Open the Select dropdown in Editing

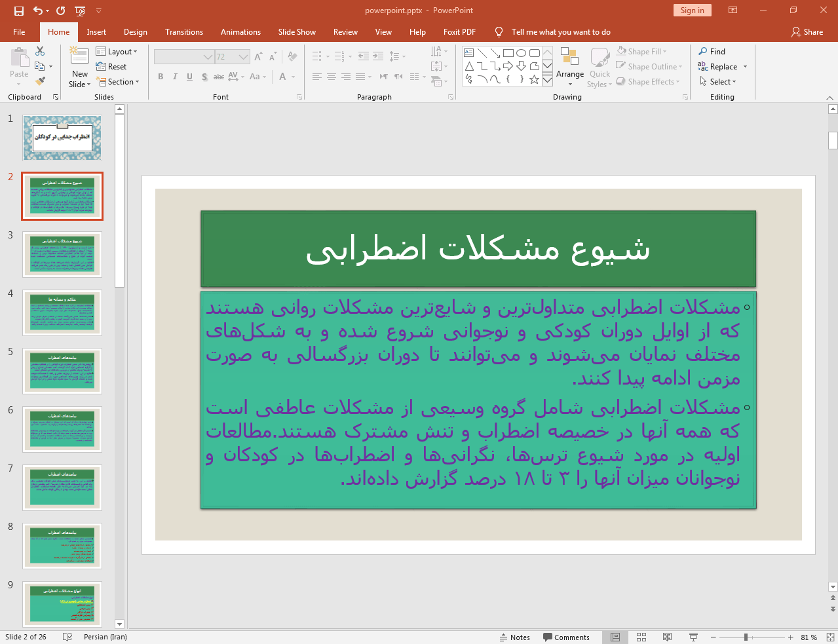click(x=718, y=82)
